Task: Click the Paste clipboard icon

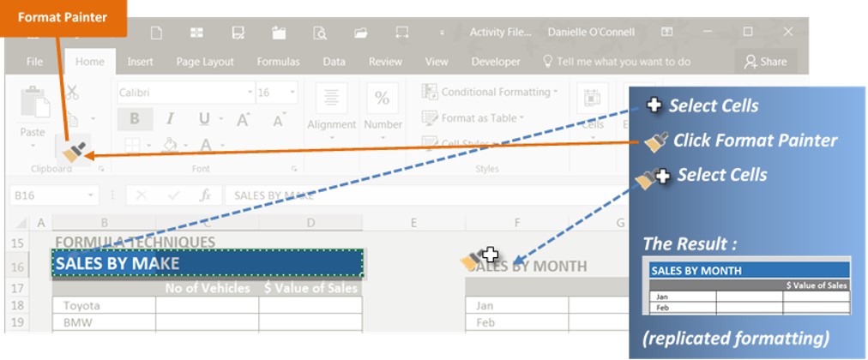Action: click(35, 102)
